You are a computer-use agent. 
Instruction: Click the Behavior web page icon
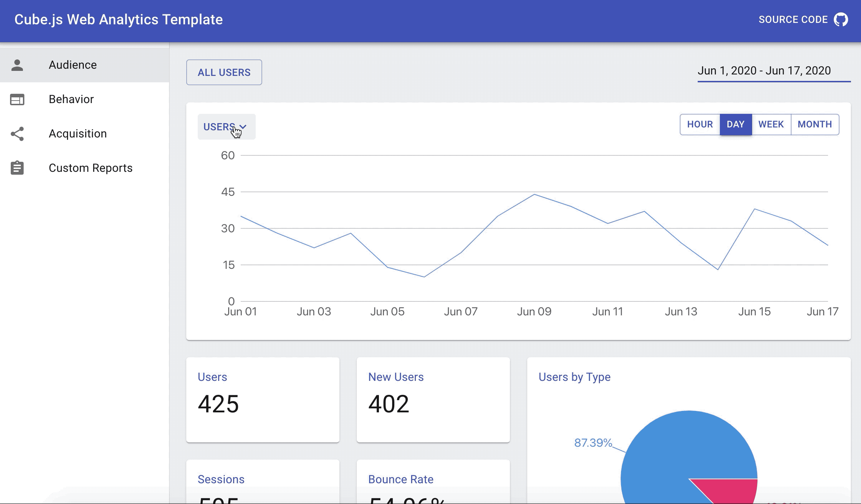[17, 99]
